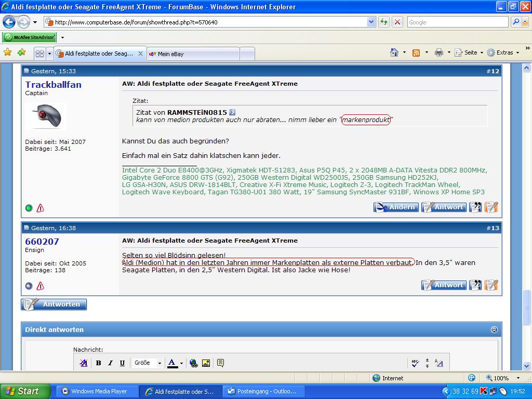Open the Größe font size dropdown
This screenshot has height=399, width=532.
click(x=147, y=363)
